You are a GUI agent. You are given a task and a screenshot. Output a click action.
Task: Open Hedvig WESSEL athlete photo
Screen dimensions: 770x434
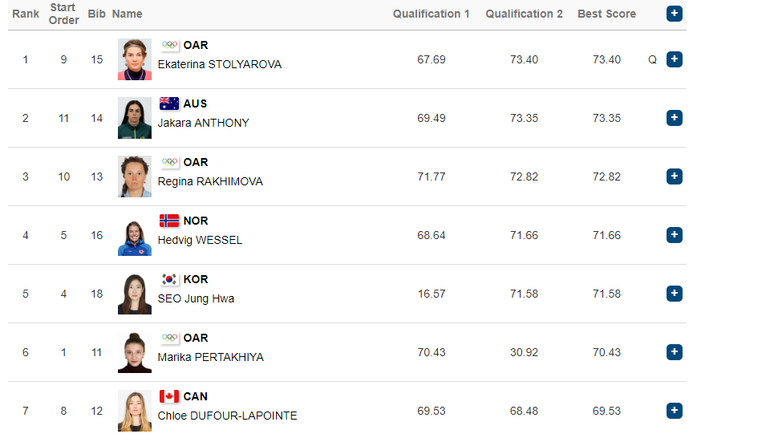click(135, 235)
